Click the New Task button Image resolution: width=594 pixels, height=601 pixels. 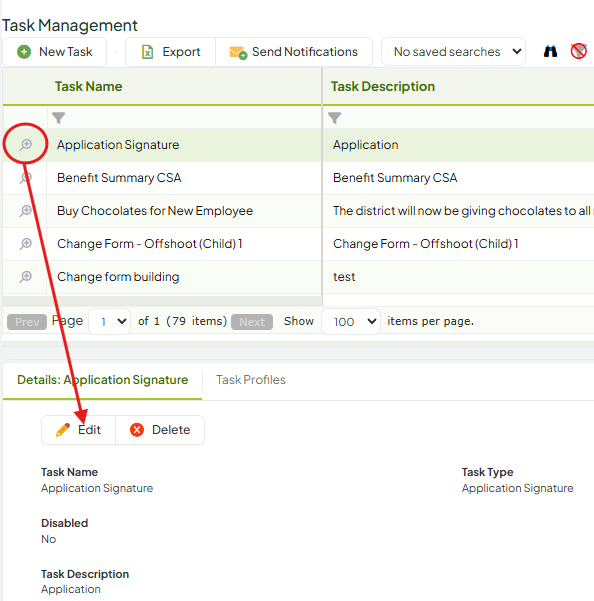[54, 52]
